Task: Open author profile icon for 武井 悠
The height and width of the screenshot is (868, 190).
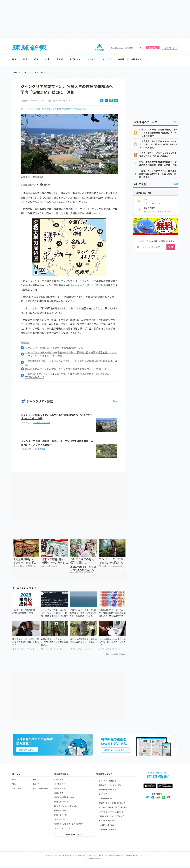Action: point(42,185)
